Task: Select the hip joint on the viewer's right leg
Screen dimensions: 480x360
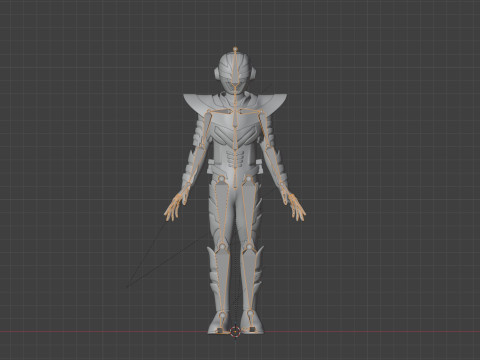Action: click(249, 179)
